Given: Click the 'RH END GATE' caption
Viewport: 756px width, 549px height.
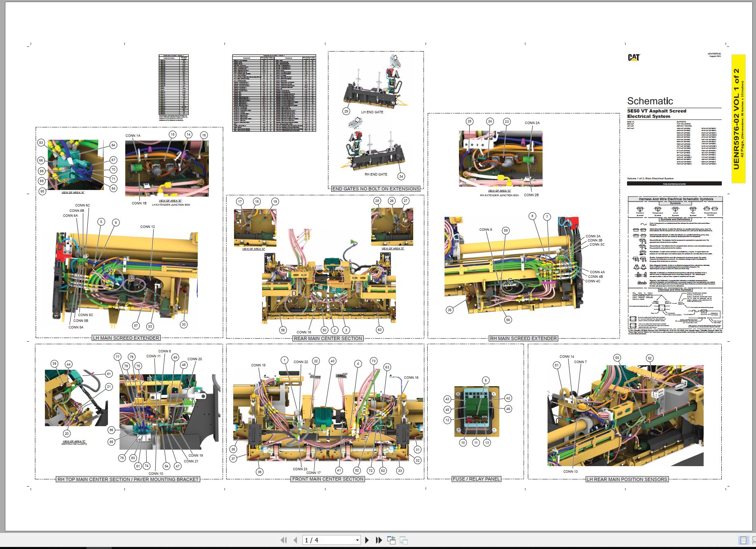Looking at the screenshot, I should click(376, 174).
